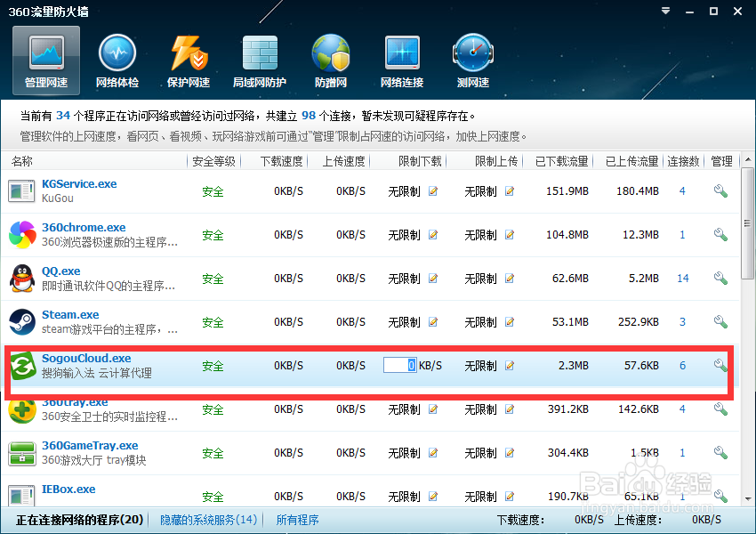Edit download limit for 360tray.exe
The image size is (756, 534).
(433, 409)
